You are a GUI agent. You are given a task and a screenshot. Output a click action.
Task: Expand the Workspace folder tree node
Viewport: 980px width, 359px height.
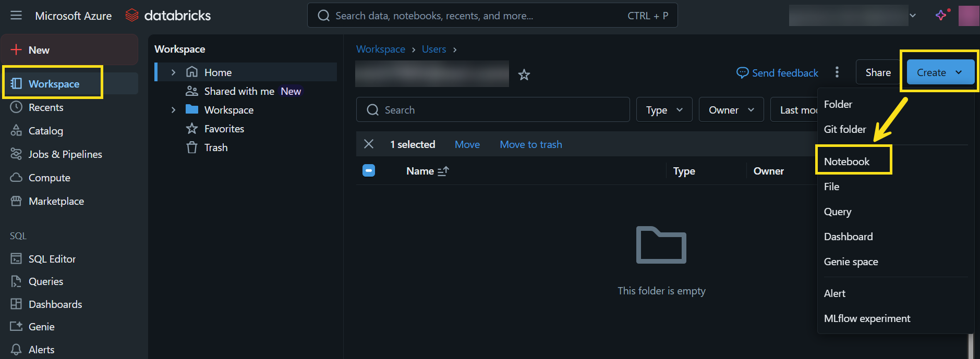click(174, 110)
